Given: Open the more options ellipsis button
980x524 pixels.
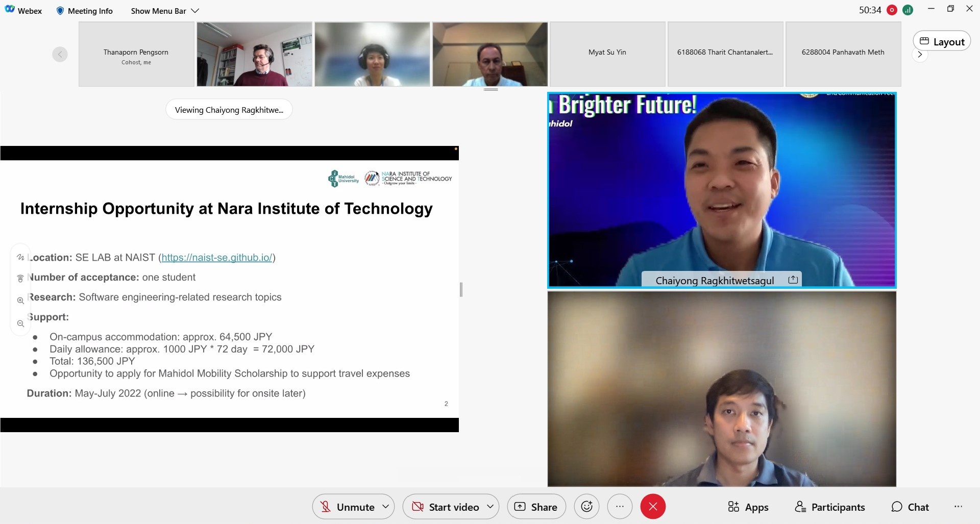Looking at the screenshot, I should [620, 507].
